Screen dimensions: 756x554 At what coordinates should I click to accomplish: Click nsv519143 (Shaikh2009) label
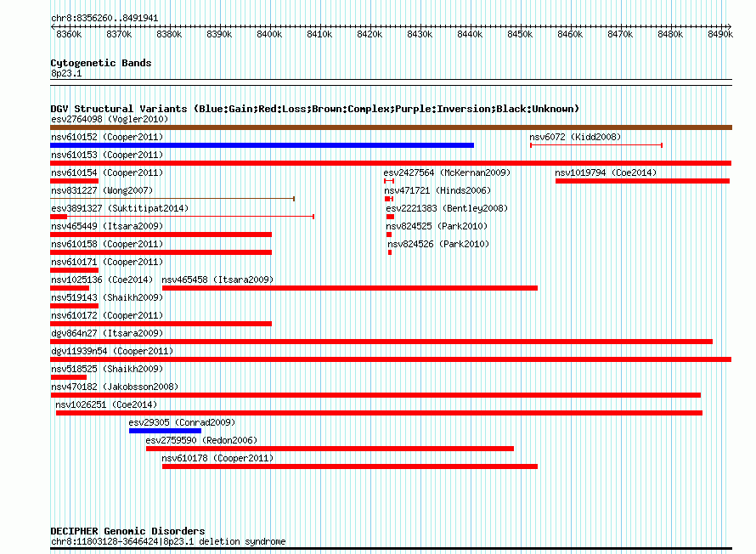click(107, 297)
